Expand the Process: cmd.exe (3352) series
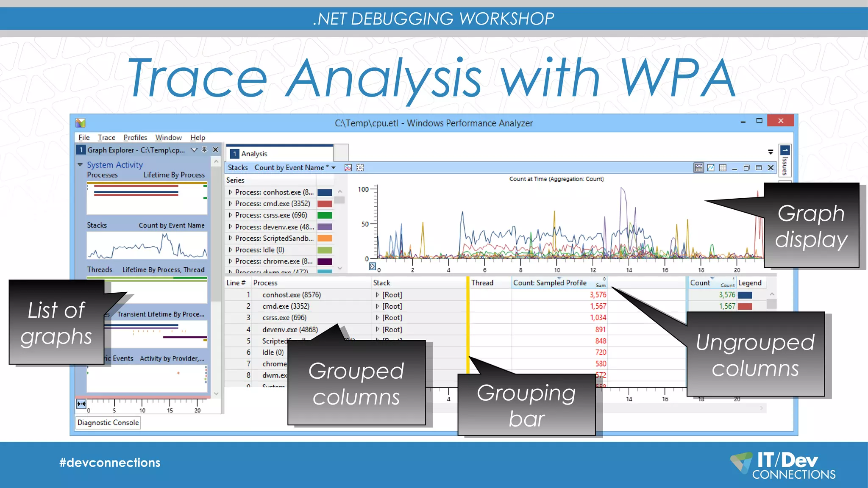 pos(230,203)
